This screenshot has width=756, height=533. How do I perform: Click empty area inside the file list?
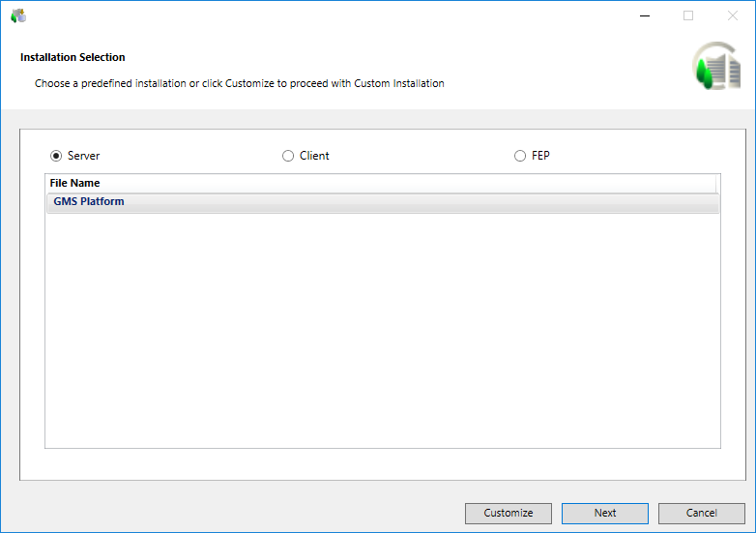[382, 329]
